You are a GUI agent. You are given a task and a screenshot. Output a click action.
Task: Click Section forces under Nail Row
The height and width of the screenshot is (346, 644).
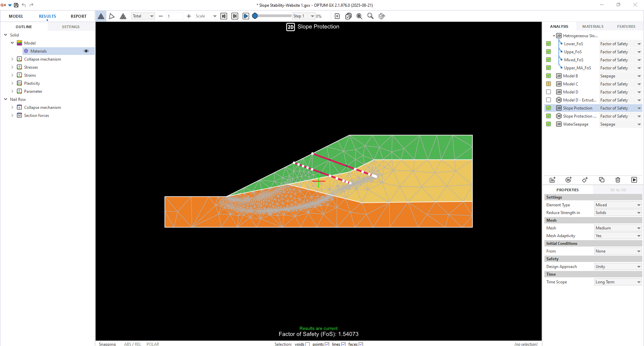click(37, 116)
